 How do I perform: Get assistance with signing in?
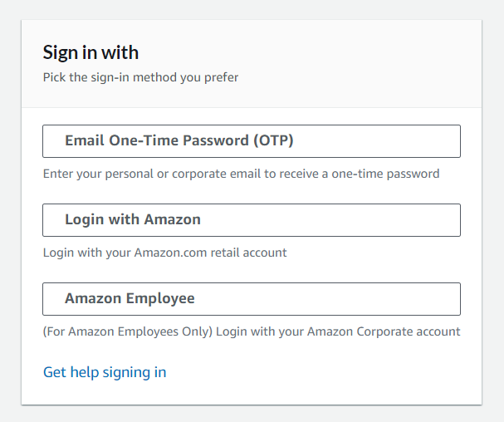pos(105,372)
